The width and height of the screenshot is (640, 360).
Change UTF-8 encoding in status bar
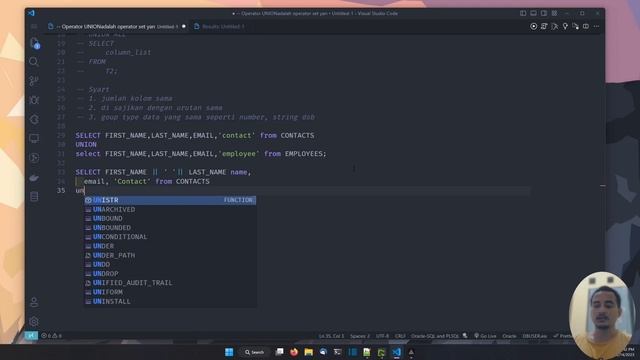tap(382, 336)
